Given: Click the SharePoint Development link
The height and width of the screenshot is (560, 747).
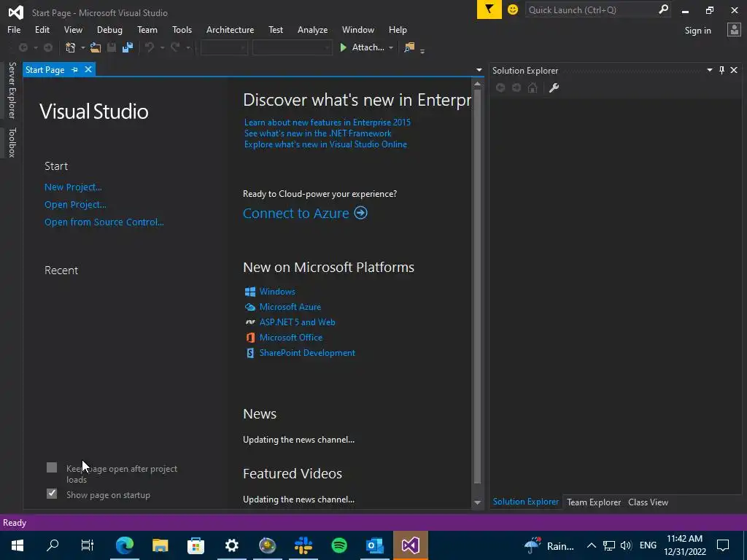Looking at the screenshot, I should (307, 353).
